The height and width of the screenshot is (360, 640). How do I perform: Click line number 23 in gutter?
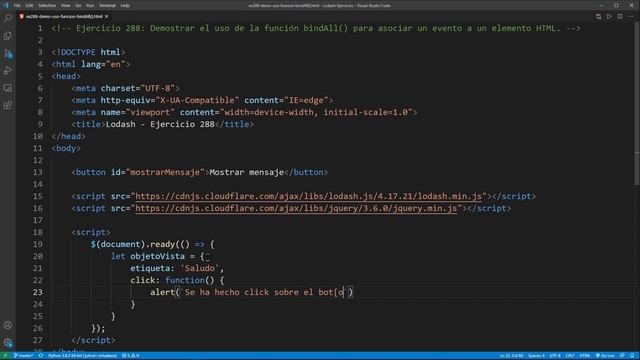[x=38, y=292]
